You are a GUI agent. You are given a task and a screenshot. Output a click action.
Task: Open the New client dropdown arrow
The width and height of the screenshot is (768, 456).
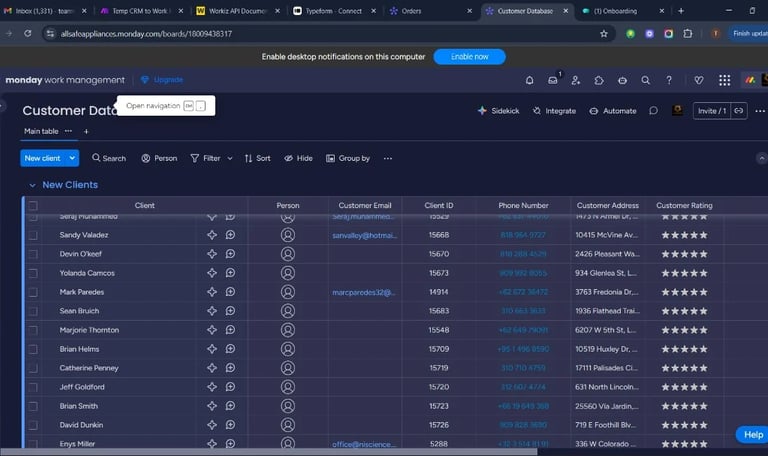coord(72,158)
